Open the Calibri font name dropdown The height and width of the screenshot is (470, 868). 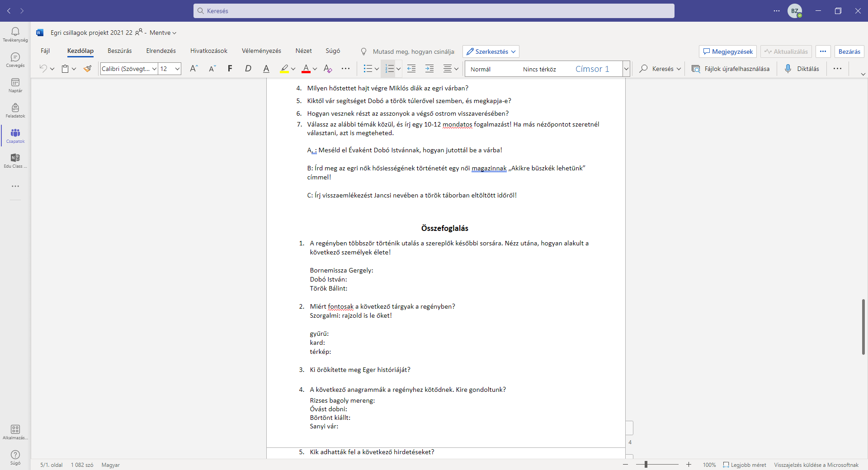click(x=155, y=69)
